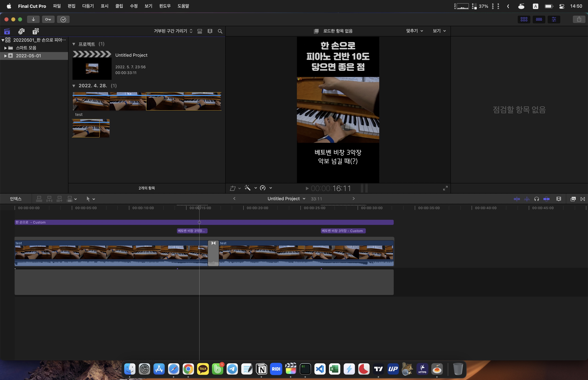Open the Photos and Audio sidebar
Image resolution: width=588 pixels, height=380 pixels.
[x=21, y=31]
